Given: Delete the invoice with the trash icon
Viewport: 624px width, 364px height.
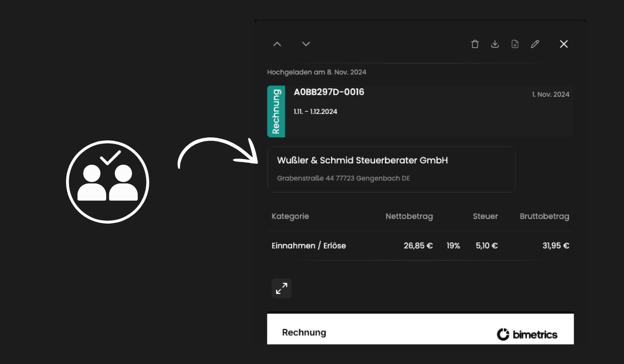Looking at the screenshot, I should coord(475,44).
